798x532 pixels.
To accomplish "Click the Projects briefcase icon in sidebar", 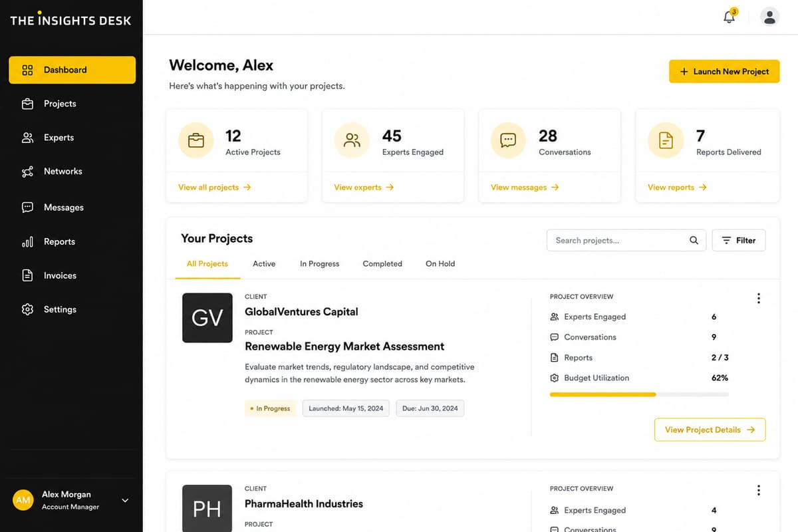I will click(27, 104).
